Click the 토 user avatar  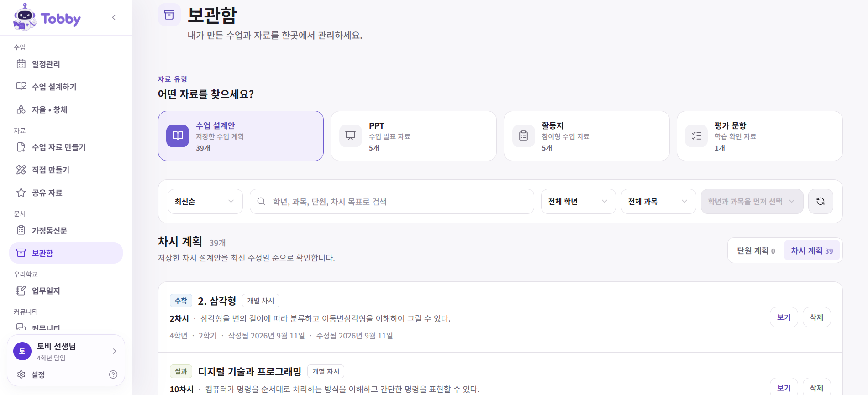point(22,351)
